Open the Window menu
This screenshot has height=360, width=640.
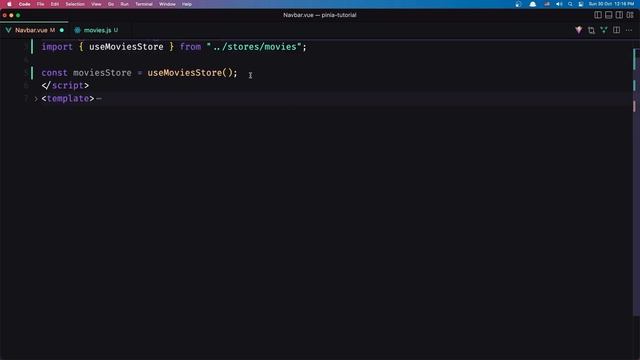[x=167, y=4]
